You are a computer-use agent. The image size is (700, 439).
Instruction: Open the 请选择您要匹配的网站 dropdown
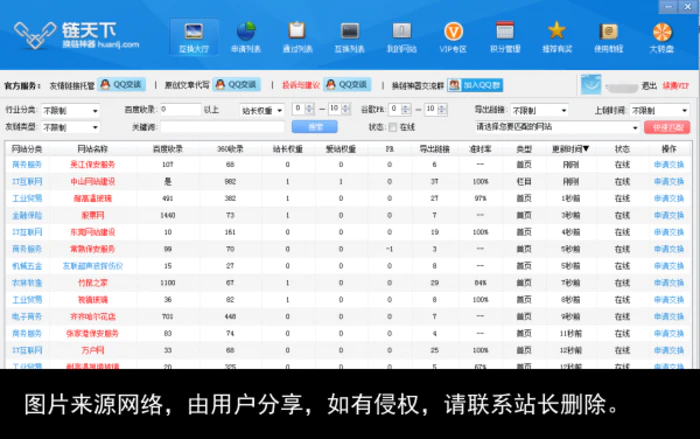(x=557, y=127)
